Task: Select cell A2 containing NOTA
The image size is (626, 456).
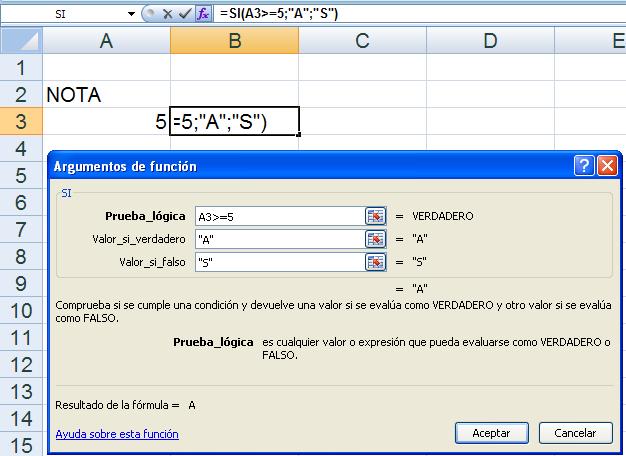Action: click(x=106, y=95)
